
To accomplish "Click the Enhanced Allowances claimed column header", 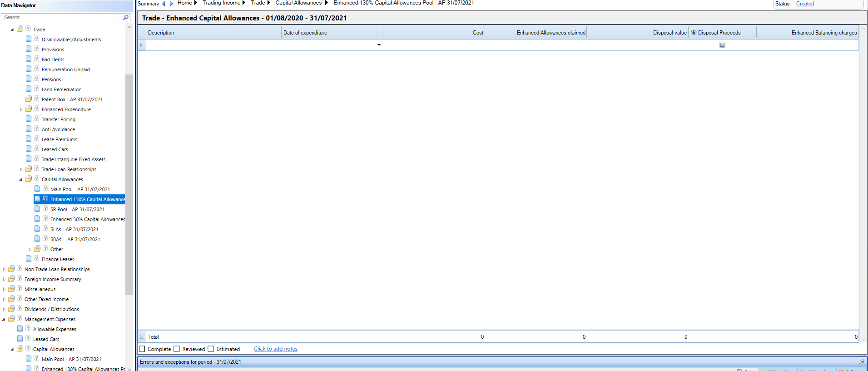I will click(536, 33).
